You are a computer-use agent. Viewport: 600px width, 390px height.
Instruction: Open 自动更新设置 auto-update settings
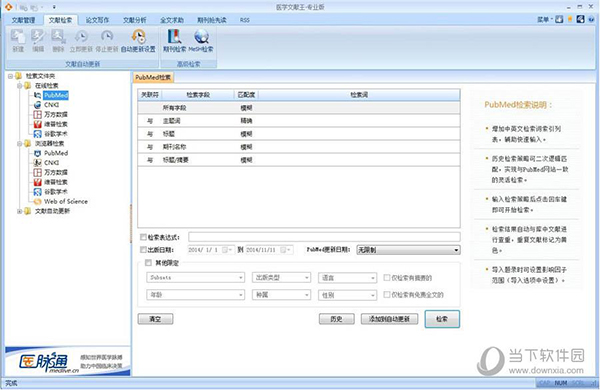coord(138,40)
